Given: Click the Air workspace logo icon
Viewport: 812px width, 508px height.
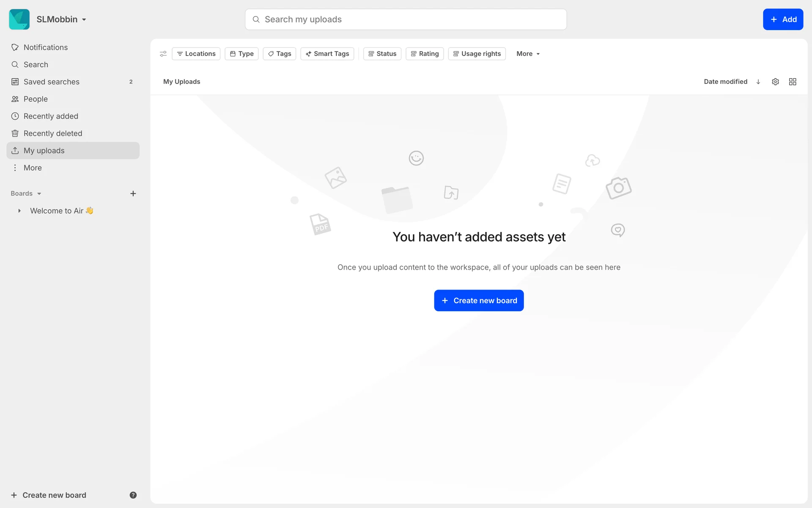Looking at the screenshot, I should point(19,19).
